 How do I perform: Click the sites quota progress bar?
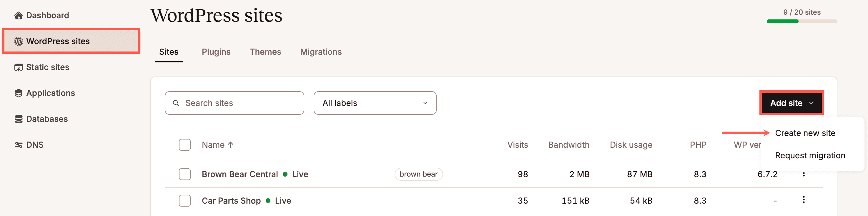click(802, 21)
